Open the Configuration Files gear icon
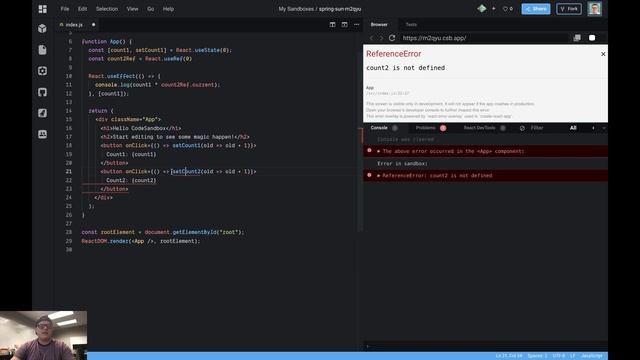The width and height of the screenshot is (640, 360). click(x=42, y=71)
